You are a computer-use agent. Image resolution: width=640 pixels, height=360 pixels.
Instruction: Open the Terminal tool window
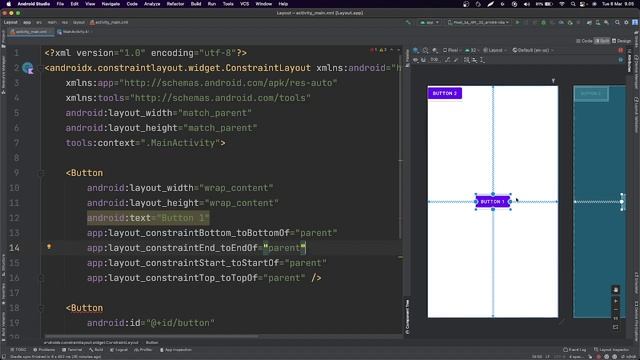(x=72, y=350)
